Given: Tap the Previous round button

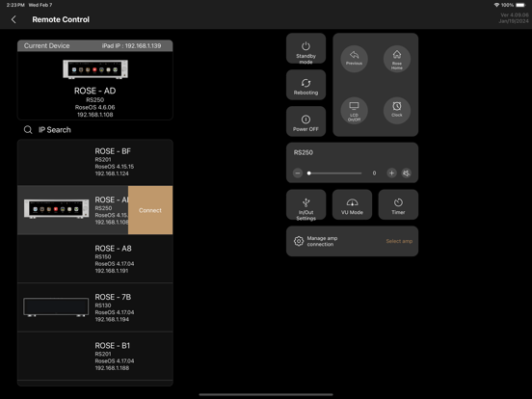Looking at the screenshot, I should [354, 59].
